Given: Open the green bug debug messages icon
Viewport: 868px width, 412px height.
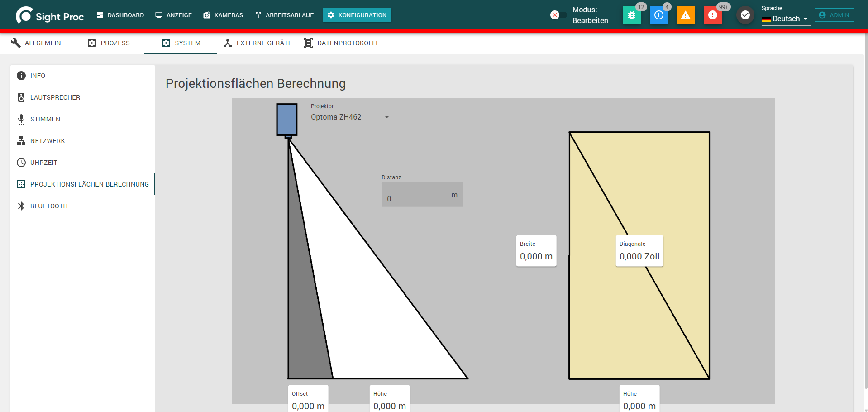Looking at the screenshot, I should pos(632,15).
